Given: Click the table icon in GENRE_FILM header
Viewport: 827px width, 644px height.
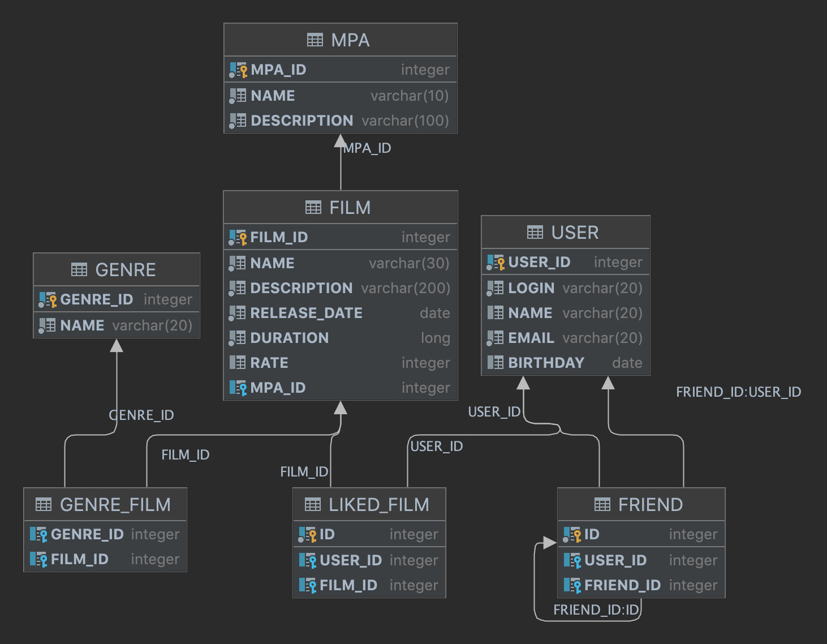Looking at the screenshot, I should tap(44, 505).
